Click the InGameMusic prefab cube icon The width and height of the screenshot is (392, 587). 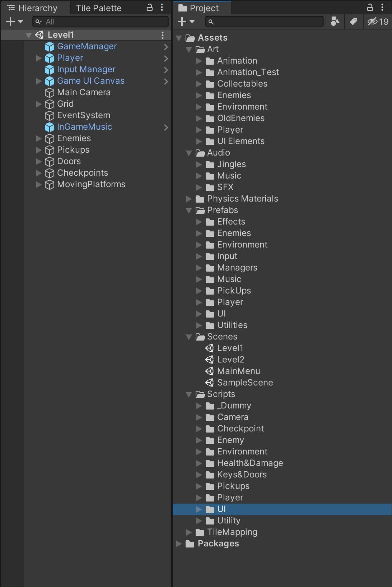49,127
